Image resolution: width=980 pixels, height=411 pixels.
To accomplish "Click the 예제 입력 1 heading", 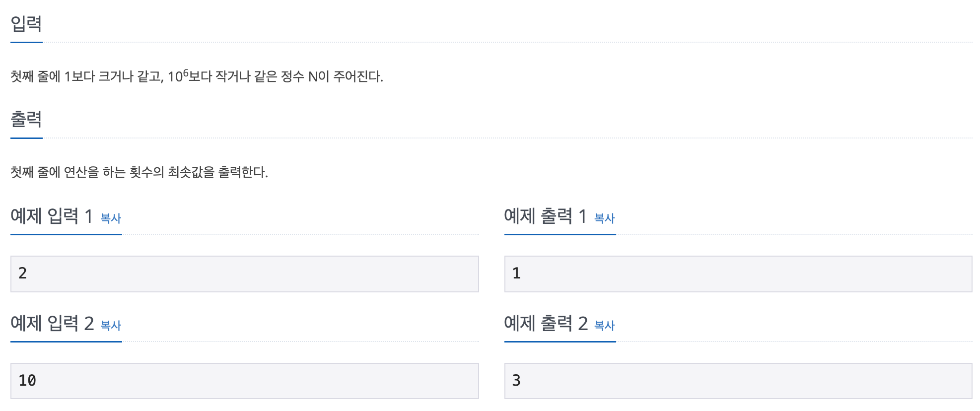I will coord(51,215).
